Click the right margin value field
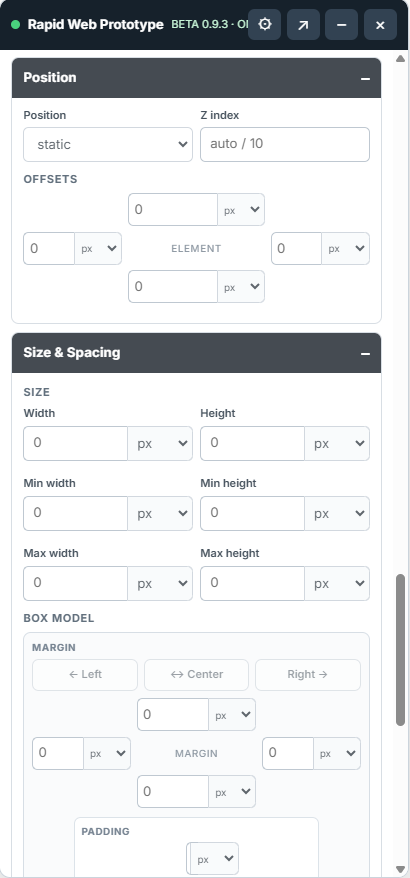Screen dimensions: 410x878 288,754
